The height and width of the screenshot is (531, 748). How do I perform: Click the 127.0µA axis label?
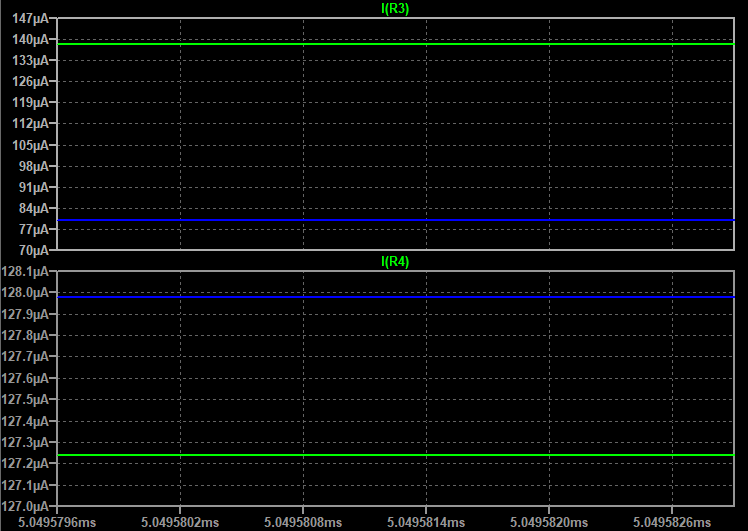[25, 506]
